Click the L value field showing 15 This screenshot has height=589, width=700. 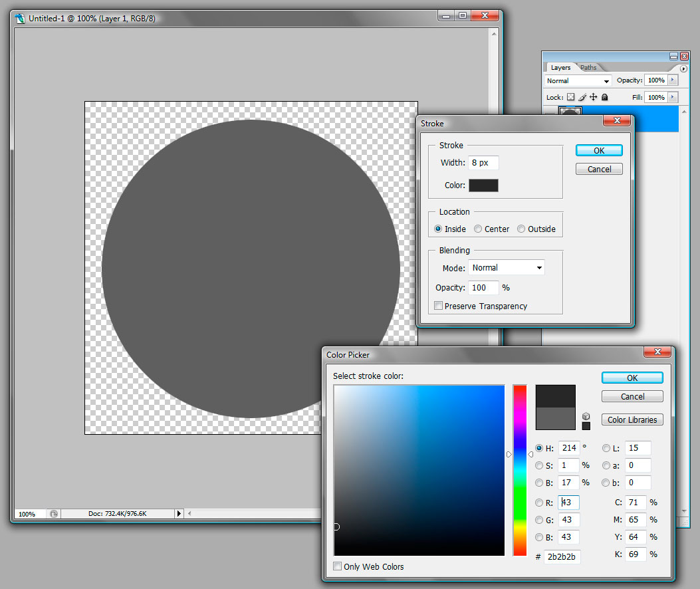pyautogui.click(x=638, y=448)
